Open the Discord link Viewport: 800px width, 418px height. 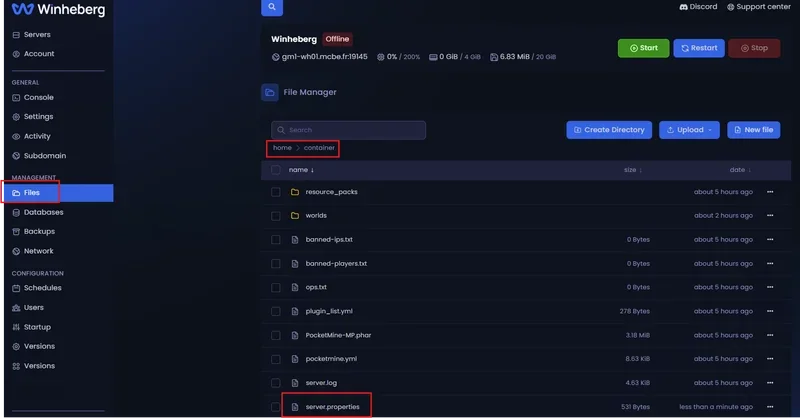[698, 7]
